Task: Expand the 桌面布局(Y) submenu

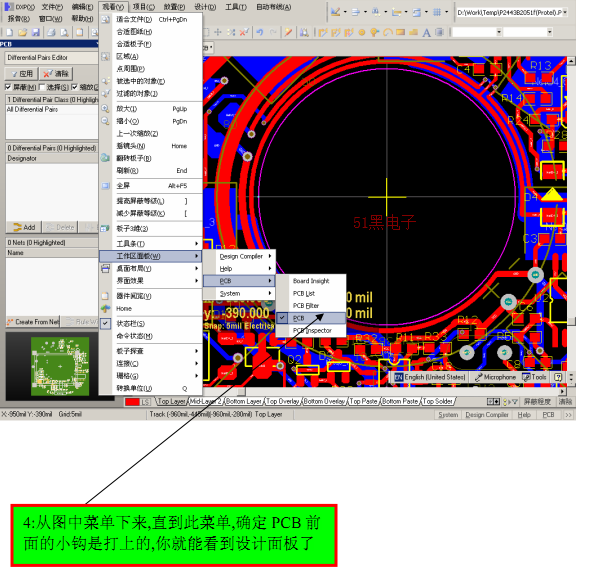Action: pyautogui.click(x=151, y=268)
